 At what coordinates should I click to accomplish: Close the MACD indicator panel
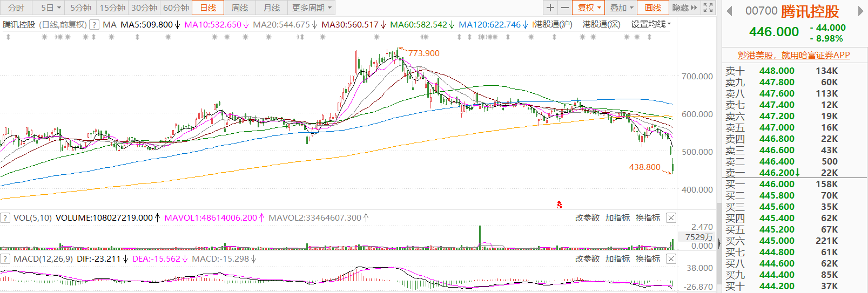[671, 259]
